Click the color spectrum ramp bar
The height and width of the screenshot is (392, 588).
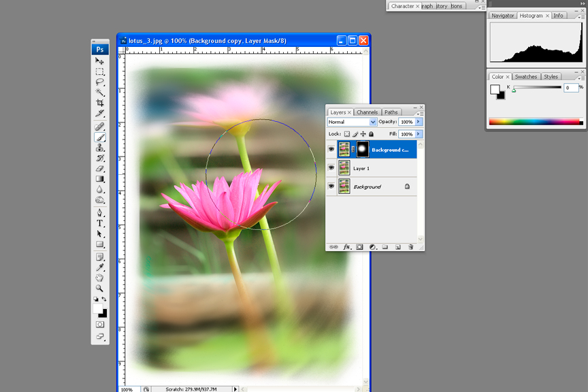click(x=536, y=122)
